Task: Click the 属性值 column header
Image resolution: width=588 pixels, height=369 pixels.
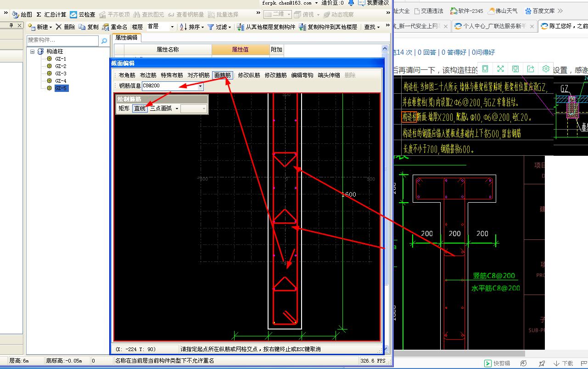Action: click(241, 50)
